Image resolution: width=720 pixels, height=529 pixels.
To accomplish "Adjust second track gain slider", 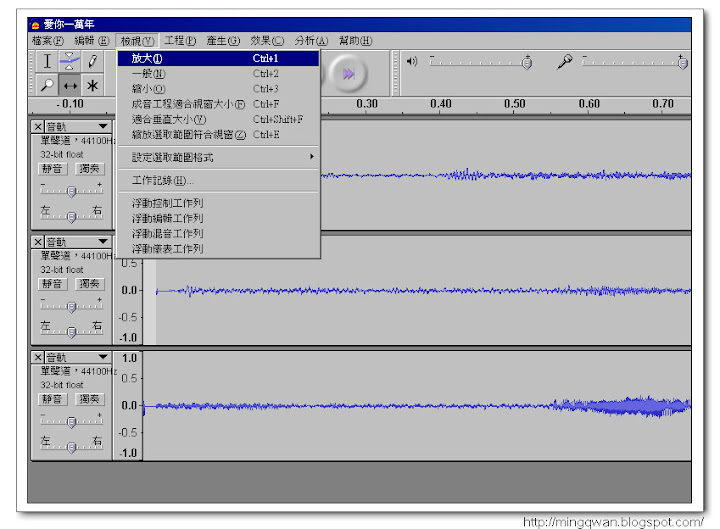I will [x=72, y=306].
